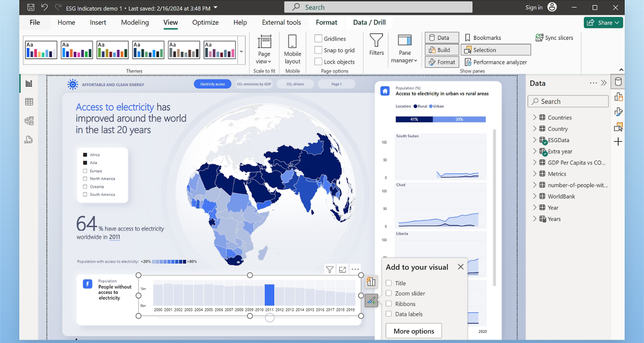
Task: Open the Data / Drill tab
Action: click(369, 22)
